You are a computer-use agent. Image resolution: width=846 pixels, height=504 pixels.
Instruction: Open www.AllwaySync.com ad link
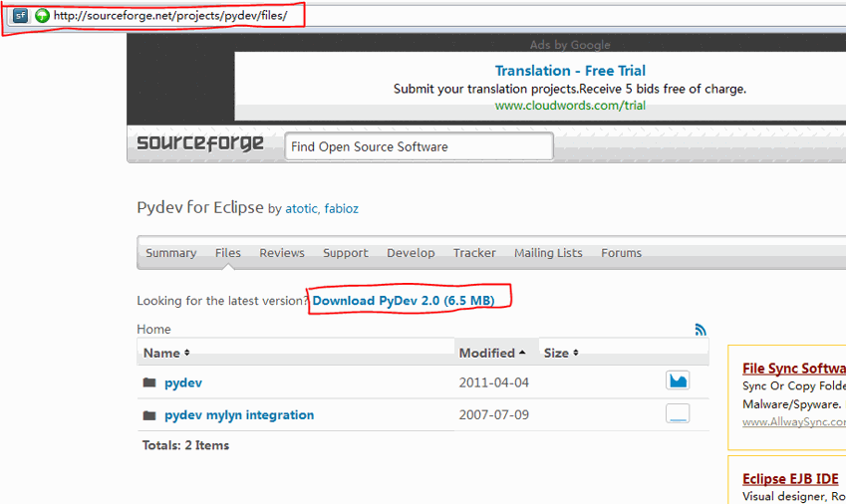click(x=793, y=422)
